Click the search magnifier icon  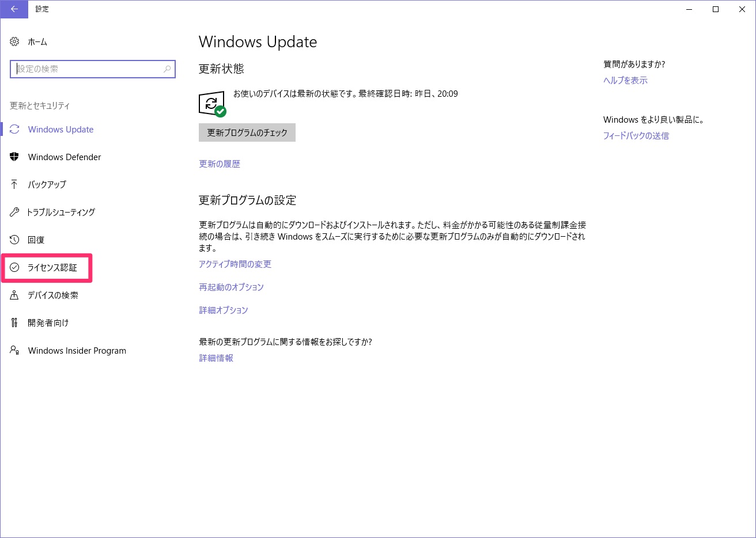pyautogui.click(x=167, y=69)
